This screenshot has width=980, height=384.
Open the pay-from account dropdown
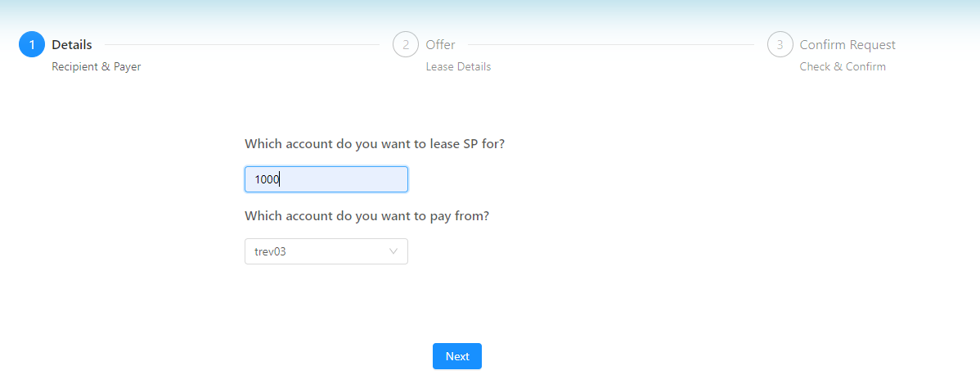point(326,251)
